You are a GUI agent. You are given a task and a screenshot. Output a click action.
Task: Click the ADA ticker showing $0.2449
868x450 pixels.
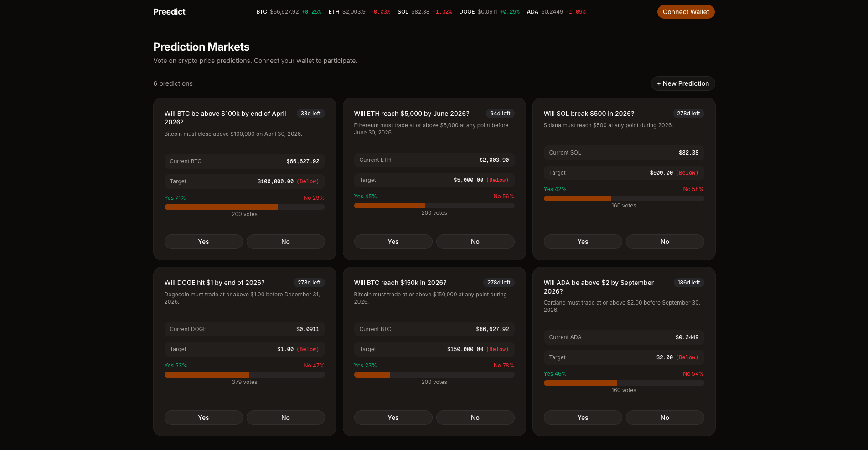pyautogui.click(x=556, y=12)
